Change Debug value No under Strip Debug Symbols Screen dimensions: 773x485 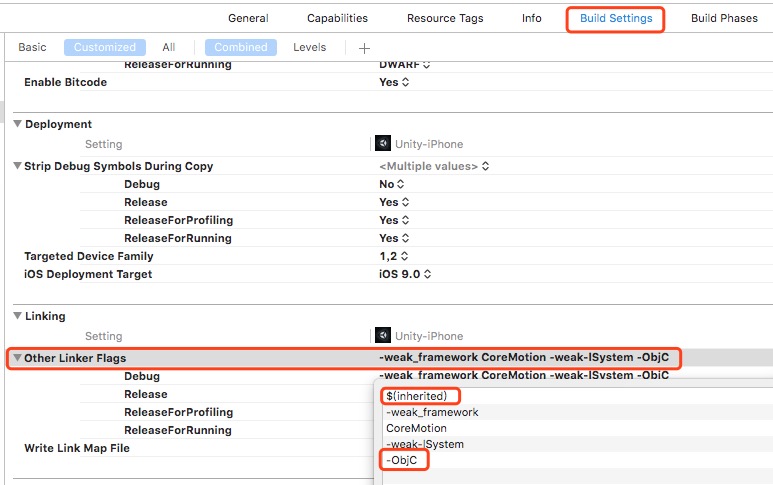pyautogui.click(x=391, y=184)
